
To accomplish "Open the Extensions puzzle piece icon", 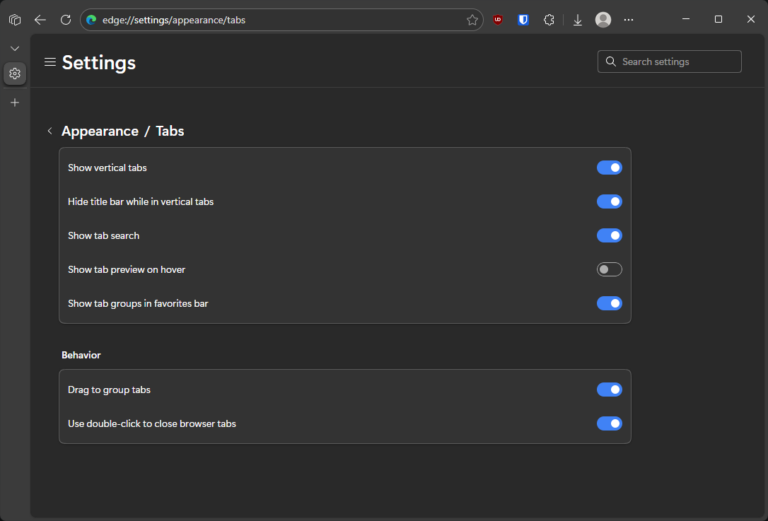I will [549, 20].
